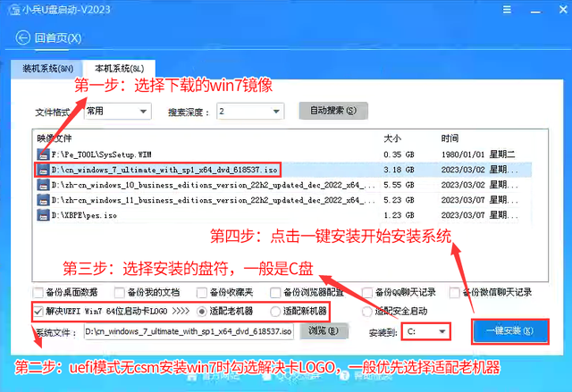The height and width of the screenshot is (392, 572).
Task: Click size cell 1.23 GB
Action: pos(399,215)
